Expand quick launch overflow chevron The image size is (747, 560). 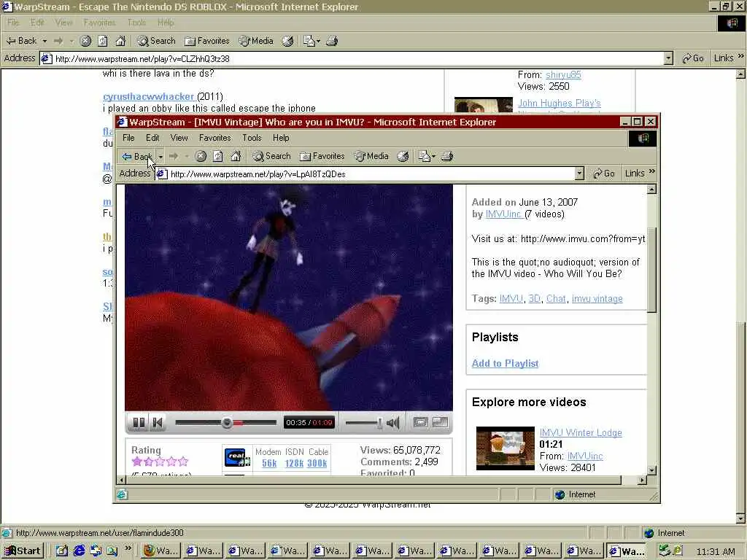pos(128,548)
